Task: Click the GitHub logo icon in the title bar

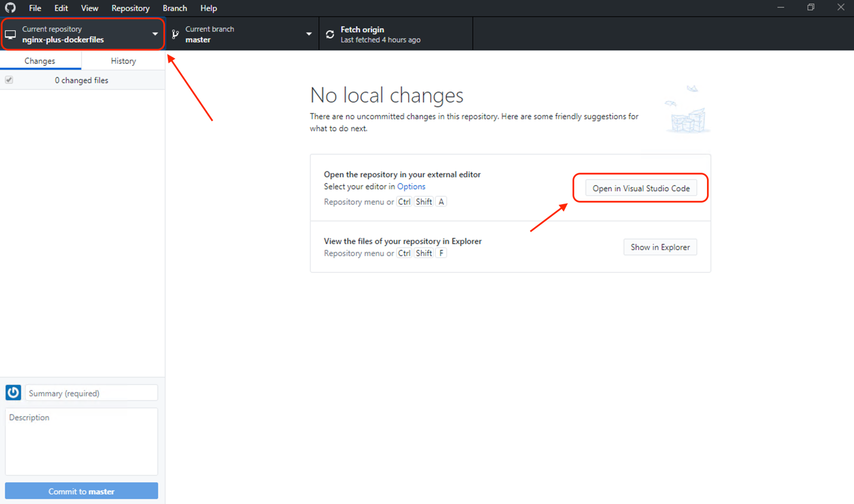Action: point(10,8)
